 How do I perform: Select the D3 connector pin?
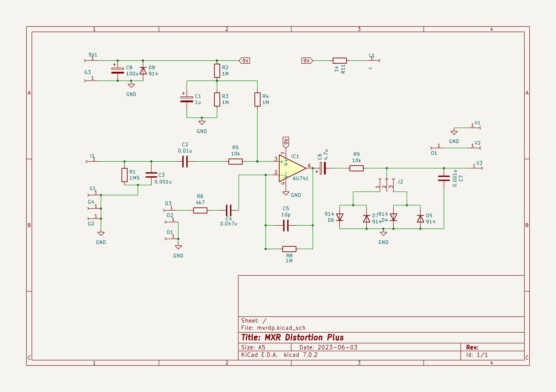170,210
